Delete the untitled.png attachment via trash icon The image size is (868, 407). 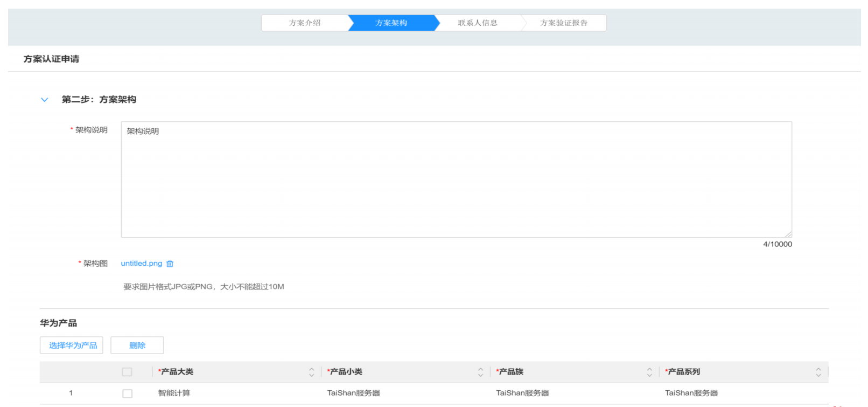point(170,264)
